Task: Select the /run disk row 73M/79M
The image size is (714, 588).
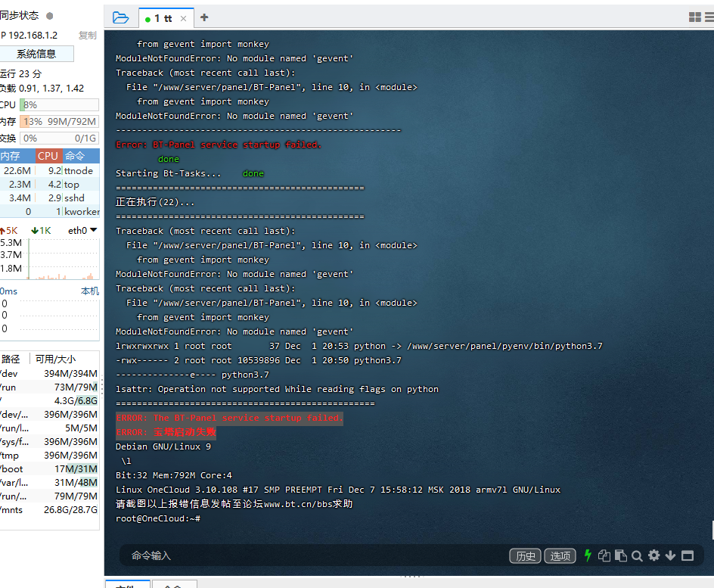Action: pyautogui.click(x=49, y=387)
